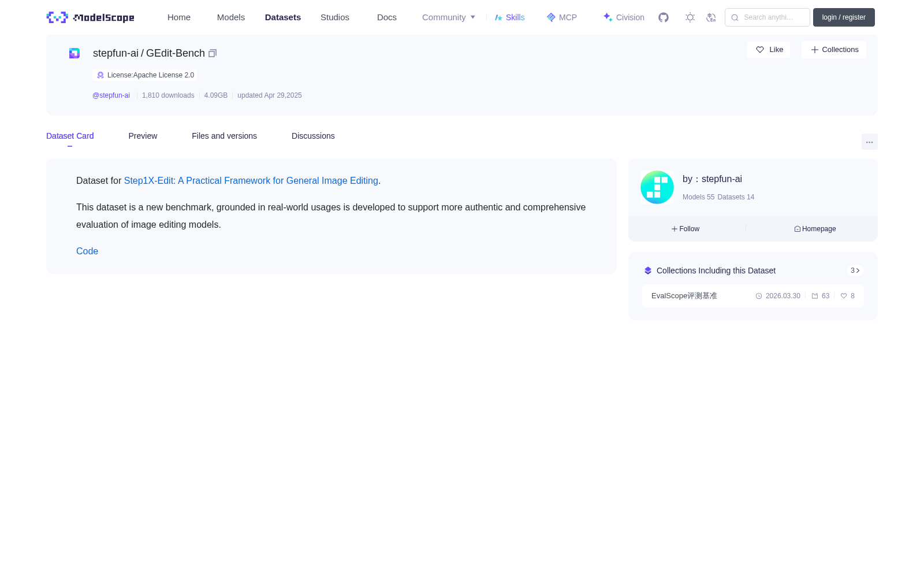Screen dimensions: 924x578
Task: Copy dataset name with the copy icon
Action: [x=213, y=53]
